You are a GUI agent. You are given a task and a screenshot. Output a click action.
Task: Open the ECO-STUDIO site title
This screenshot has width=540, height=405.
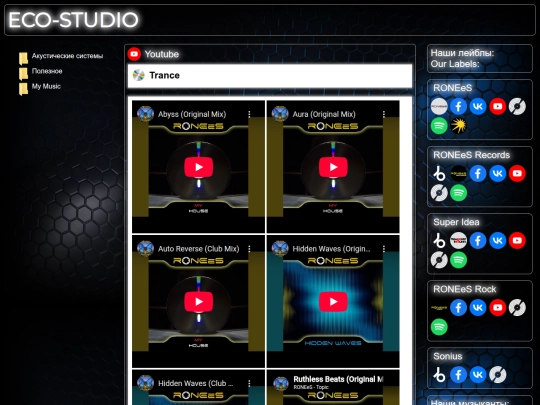tap(73, 20)
